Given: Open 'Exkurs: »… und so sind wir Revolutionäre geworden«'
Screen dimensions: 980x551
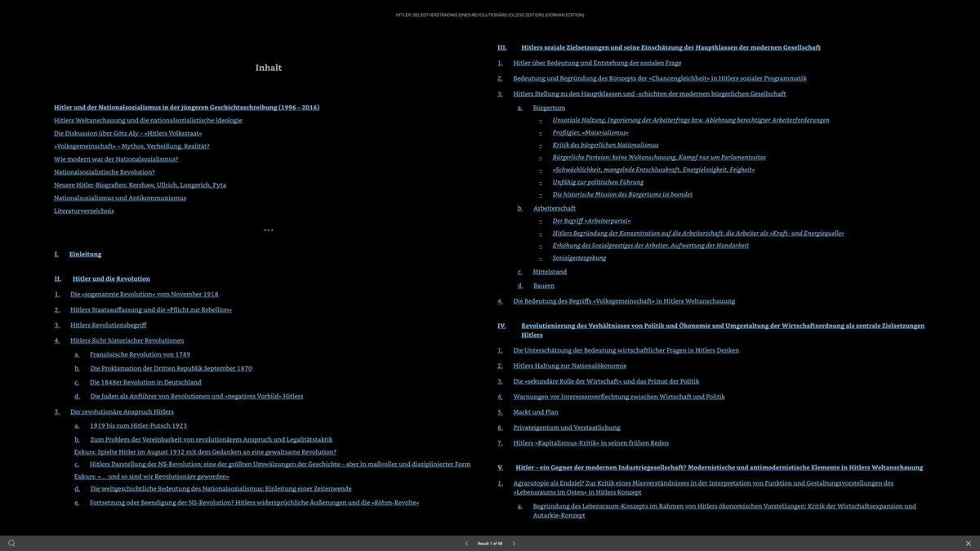Looking at the screenshot, I should point(152,476).
